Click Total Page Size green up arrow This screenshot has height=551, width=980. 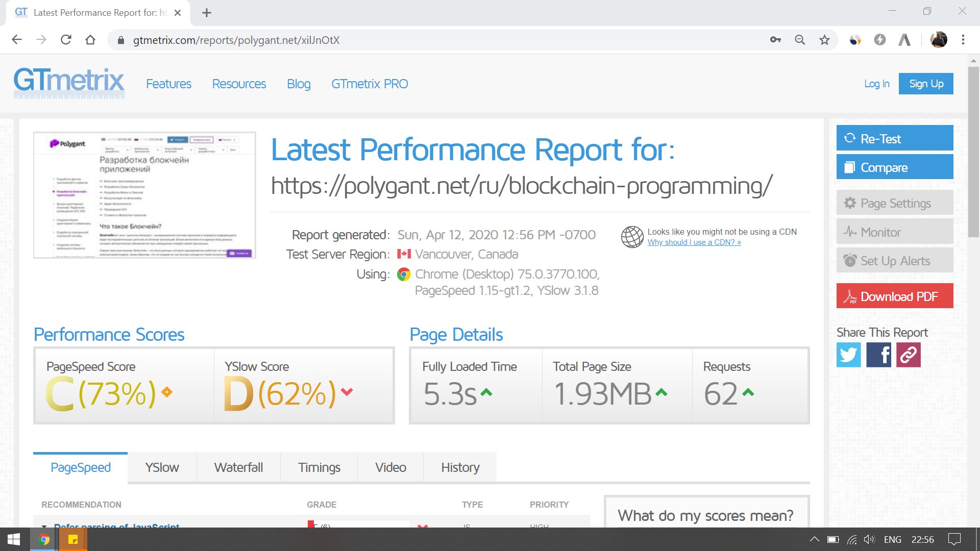661,392
